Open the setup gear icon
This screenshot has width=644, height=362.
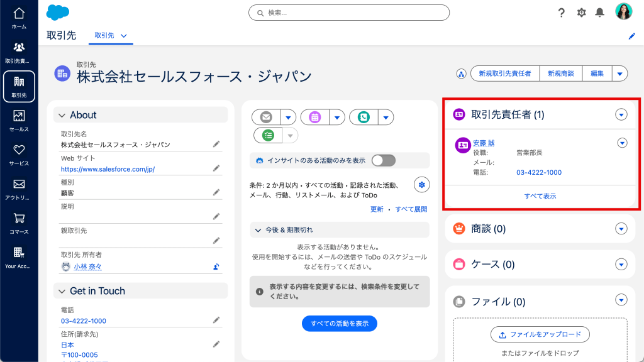pos(581,13)
